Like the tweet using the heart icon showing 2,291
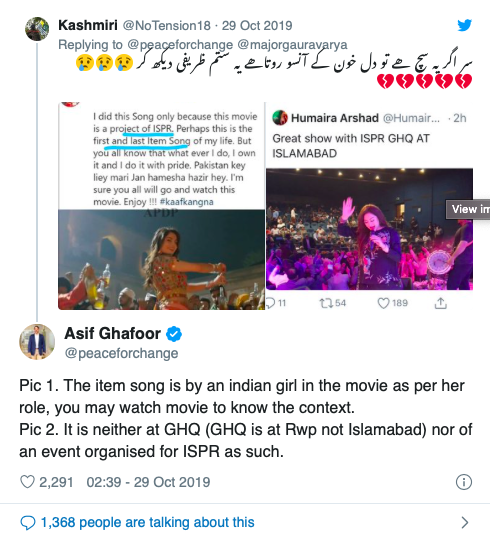Image resolution: width=490 pixels, height=534 pixels. coord(27,482)
